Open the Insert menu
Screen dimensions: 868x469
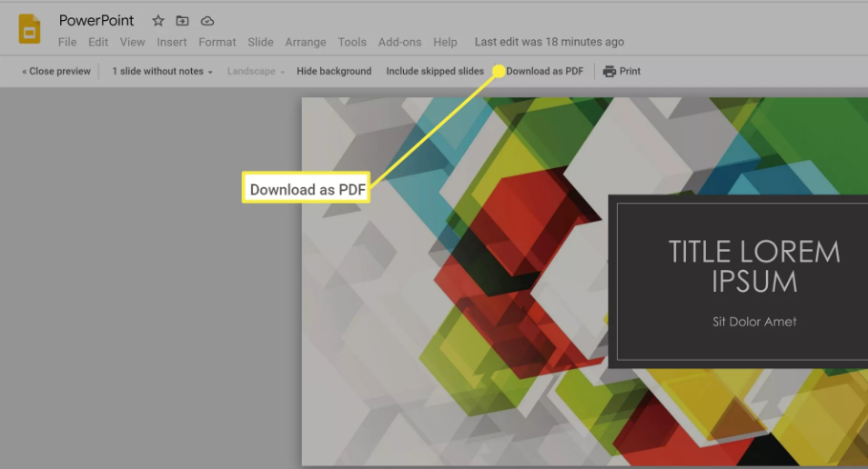(172, 42)
